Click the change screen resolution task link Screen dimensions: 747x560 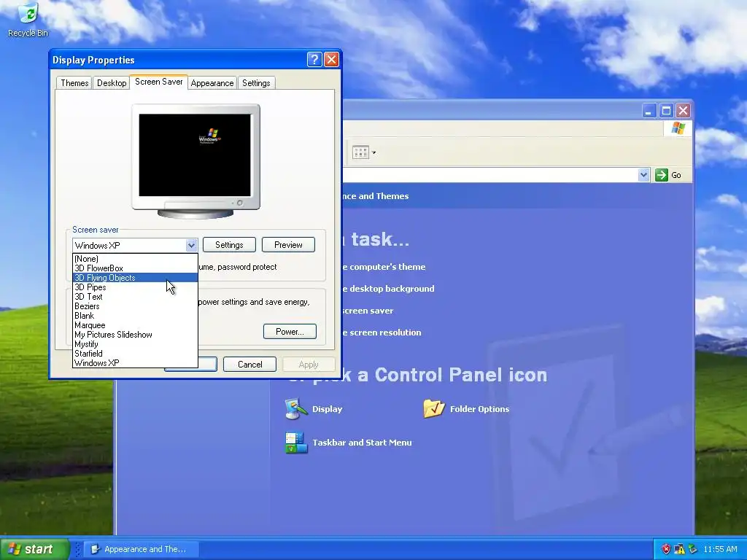(382, 332)
